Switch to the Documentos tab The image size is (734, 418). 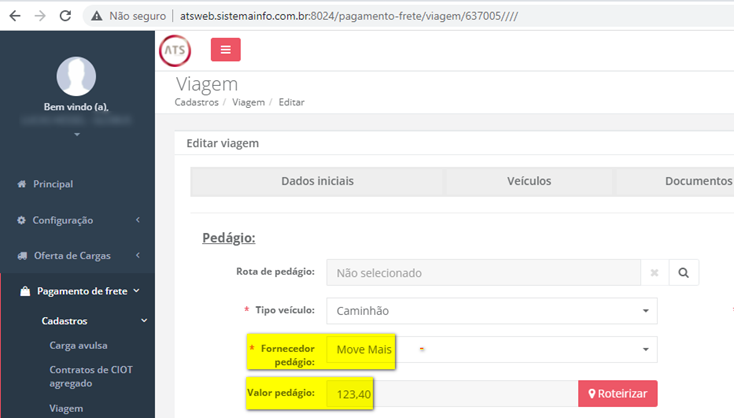point(675,181)
